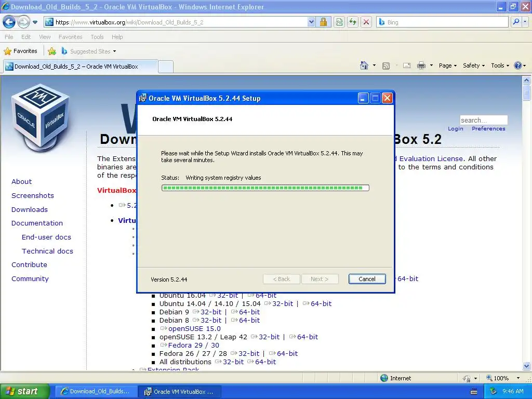Open the Page command menu

(x=447, y=65)
